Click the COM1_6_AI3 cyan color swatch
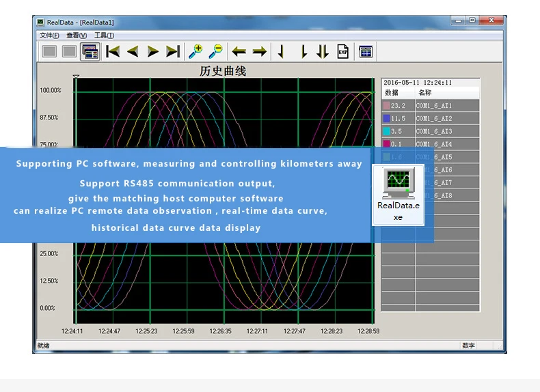Viewport: 540px width, 392px height. (386, 131)
